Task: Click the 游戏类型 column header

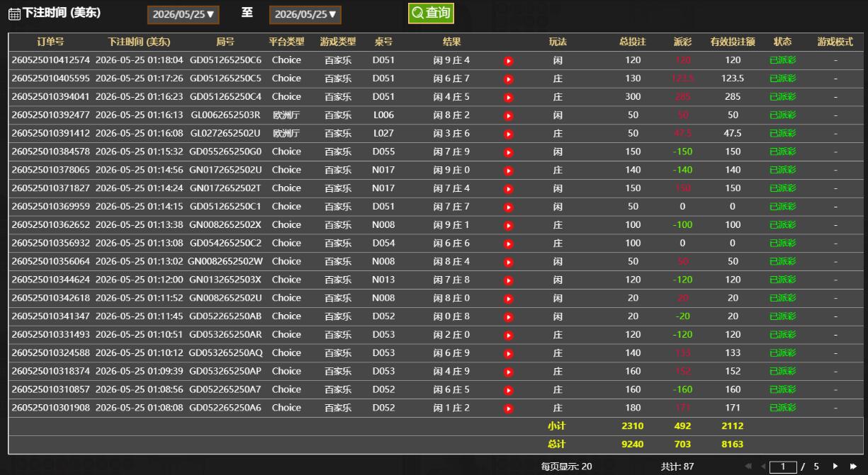Action: pyautogui.click(x=338, y=42)
